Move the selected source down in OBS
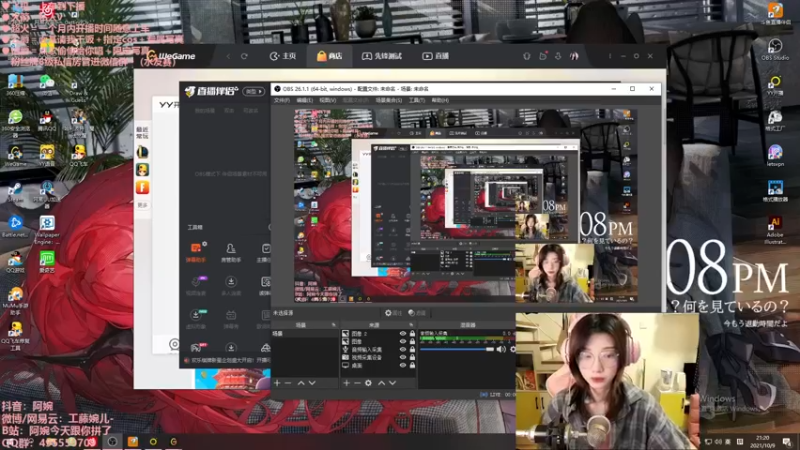Image resolution: width=800 pixels, height=450 pixels. (x=392, y=383)
